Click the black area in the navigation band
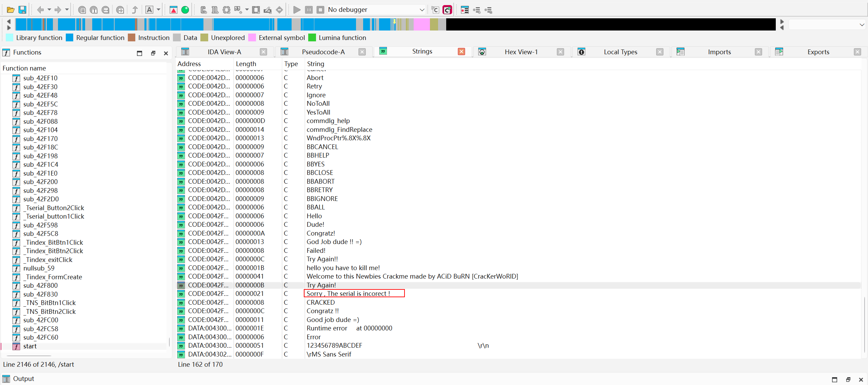This screenshot has width=868, height=385. point(610,24)
